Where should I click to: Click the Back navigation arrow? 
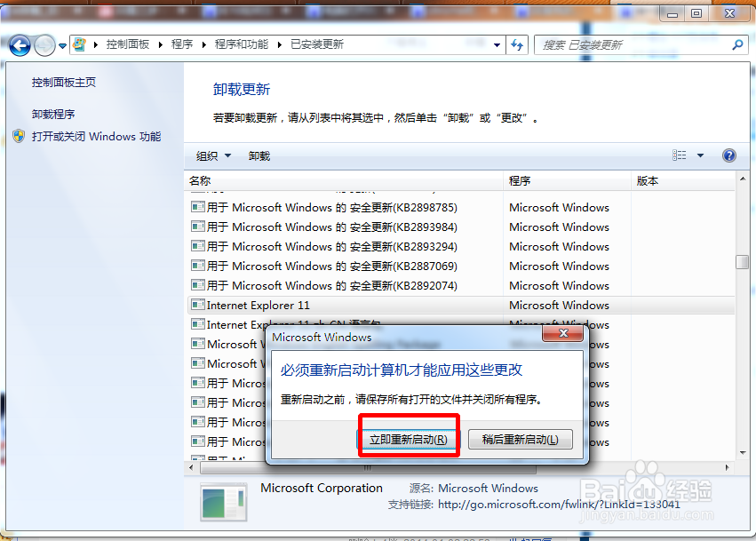pyautogui.click(x=20, y=46)
